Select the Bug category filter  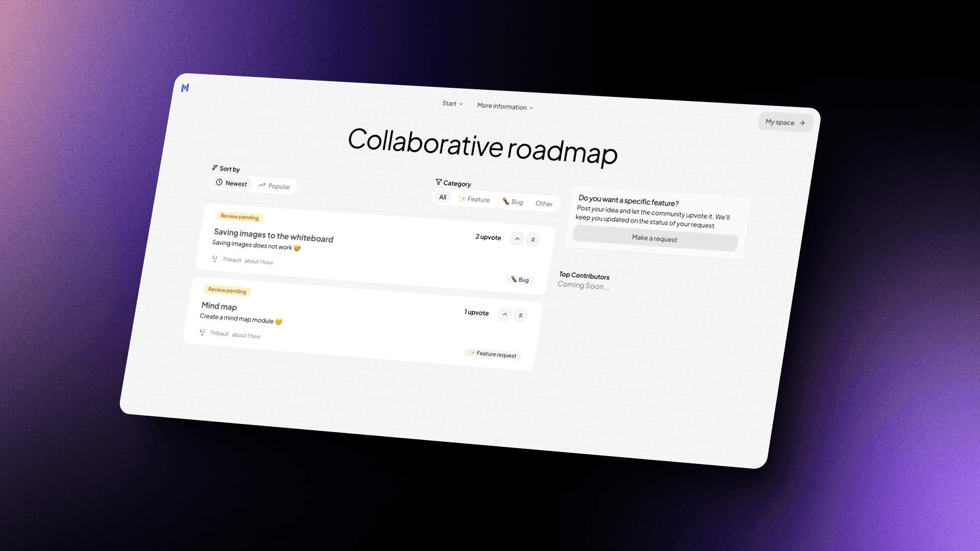pyautogui.click(x=513, y=201)
